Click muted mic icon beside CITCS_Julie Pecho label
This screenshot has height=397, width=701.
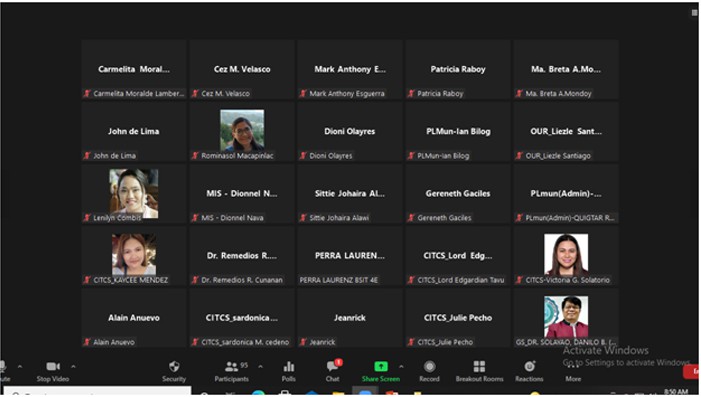411,342
